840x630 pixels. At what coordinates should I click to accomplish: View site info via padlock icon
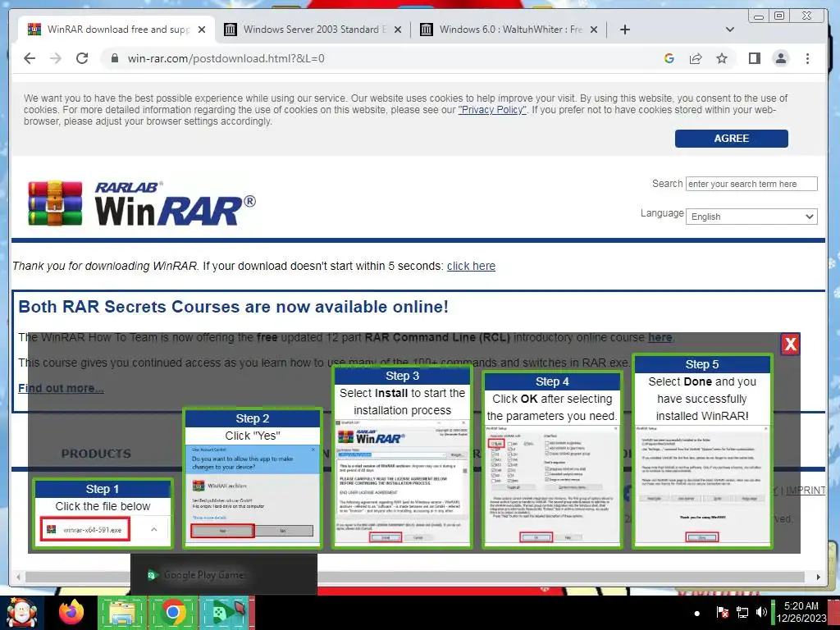(x=114, y=58)
